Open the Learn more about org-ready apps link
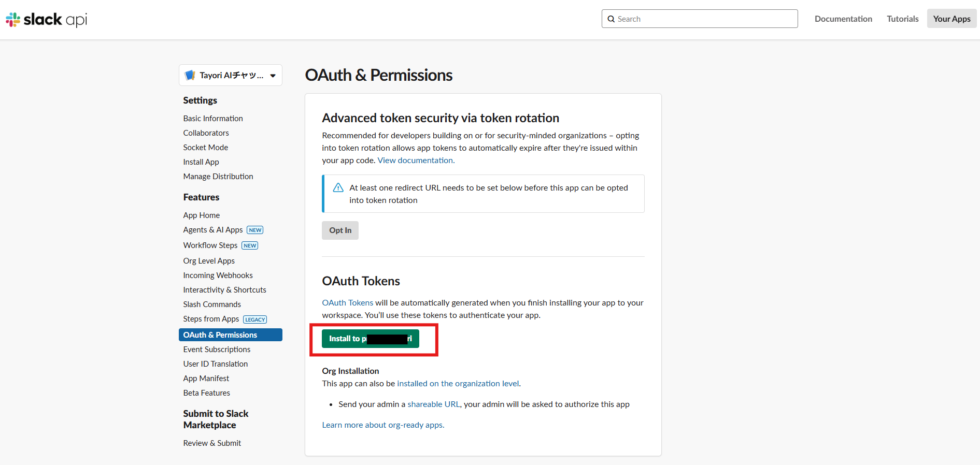Screen dimensions: 980x465 coord(383,425)
